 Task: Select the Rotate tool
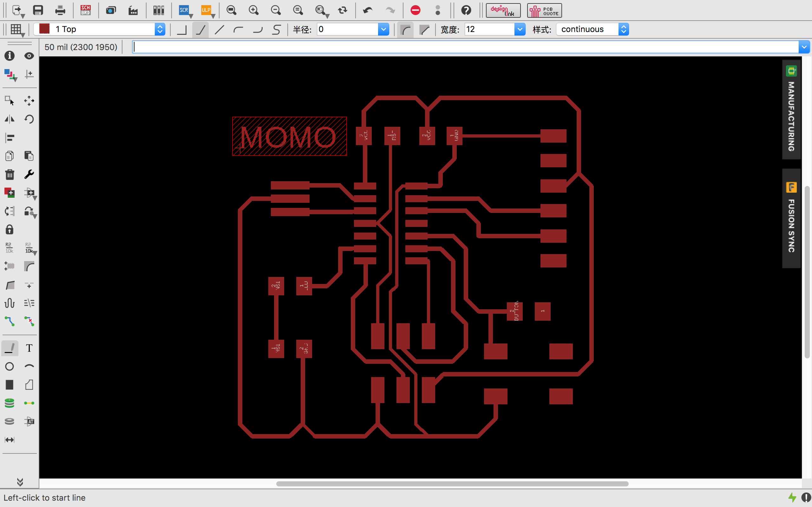29,119
